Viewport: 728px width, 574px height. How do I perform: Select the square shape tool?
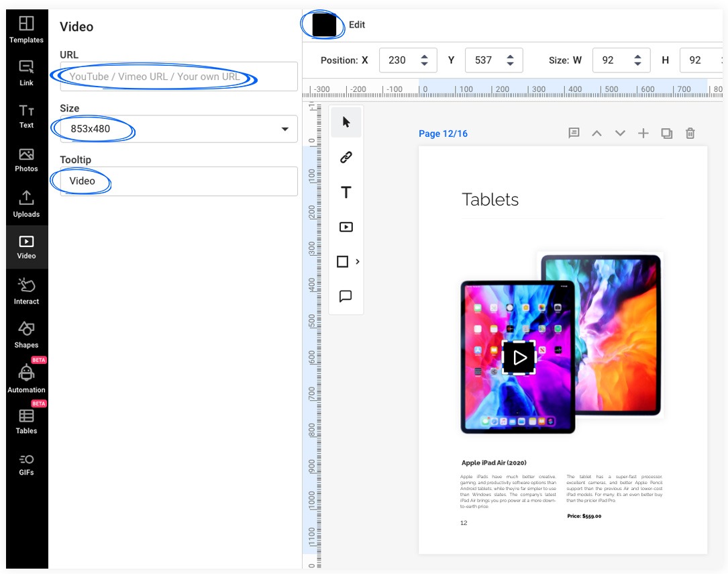point(343,261)
